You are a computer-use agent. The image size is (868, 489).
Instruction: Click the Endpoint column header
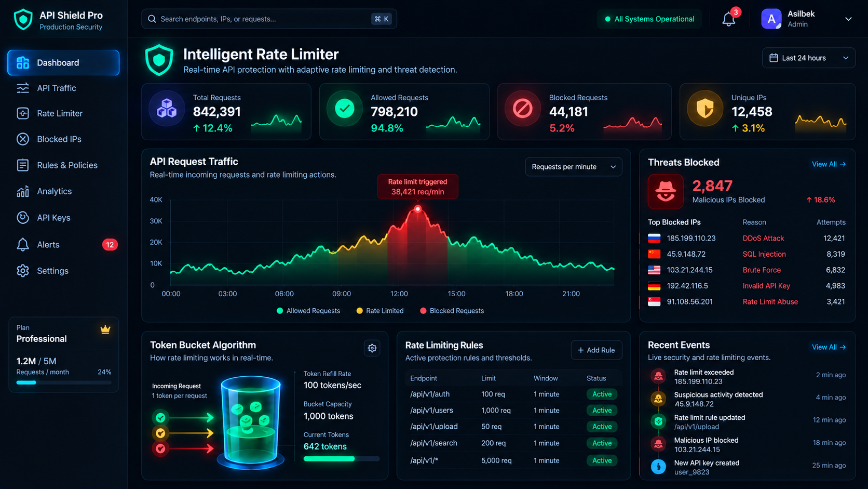tap(424, 378)
